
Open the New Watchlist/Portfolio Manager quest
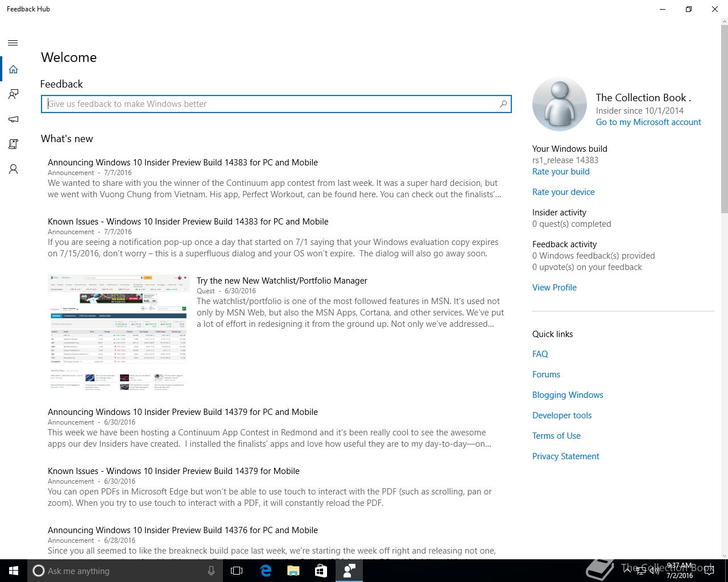[282, 281]
